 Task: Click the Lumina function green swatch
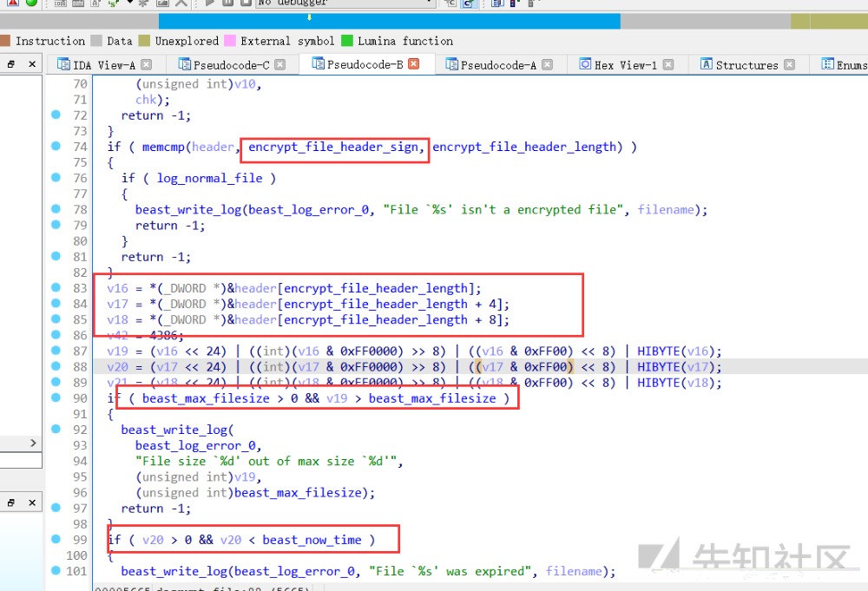tap(347, 41)
